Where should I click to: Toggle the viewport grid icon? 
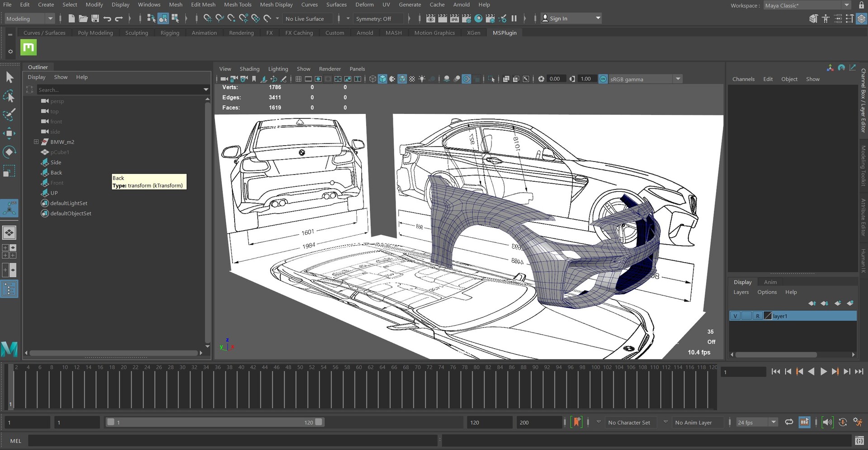point(298,79)
